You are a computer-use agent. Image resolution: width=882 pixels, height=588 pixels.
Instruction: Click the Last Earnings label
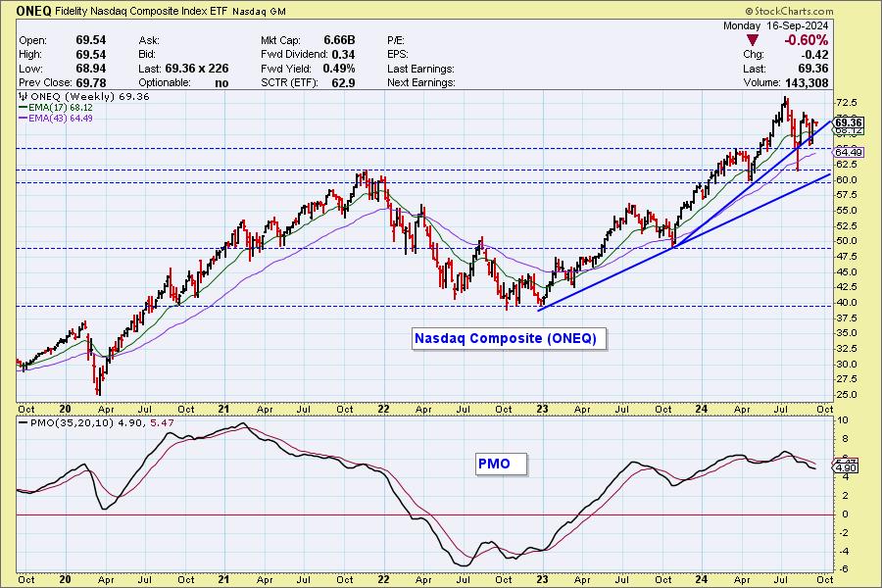[x=420, y=69]
